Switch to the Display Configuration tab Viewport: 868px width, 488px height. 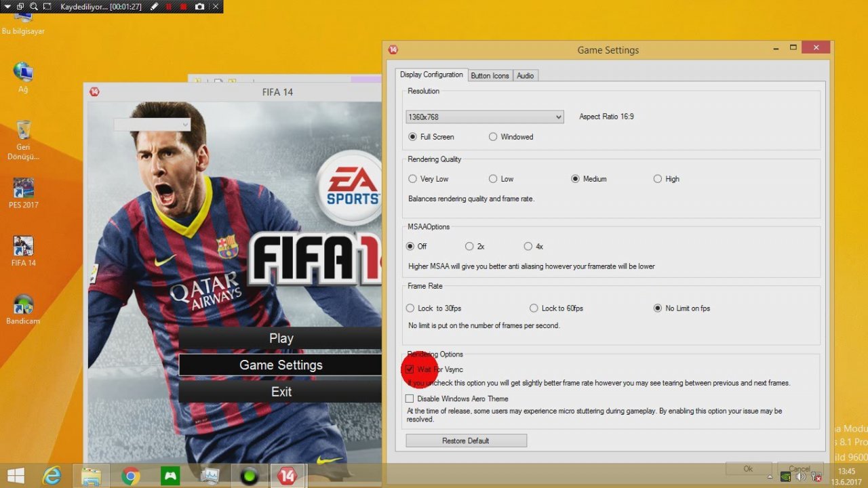[x=431, y=75]
